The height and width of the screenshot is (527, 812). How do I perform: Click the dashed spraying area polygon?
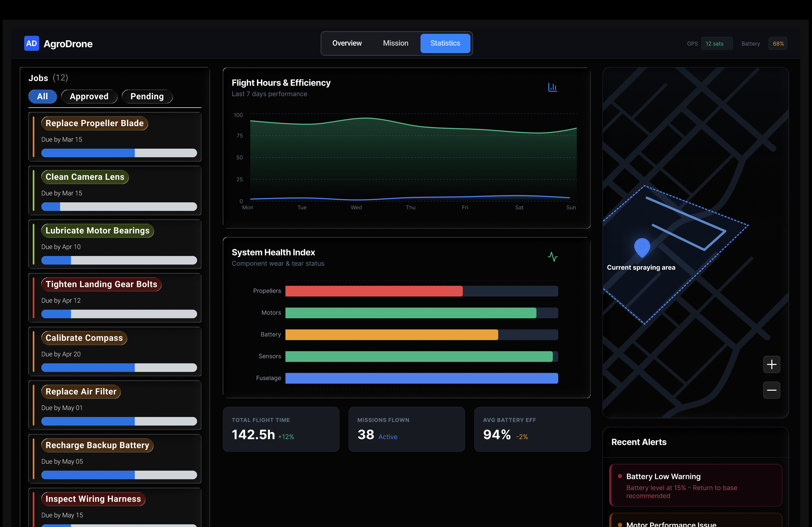coord(676,255)
